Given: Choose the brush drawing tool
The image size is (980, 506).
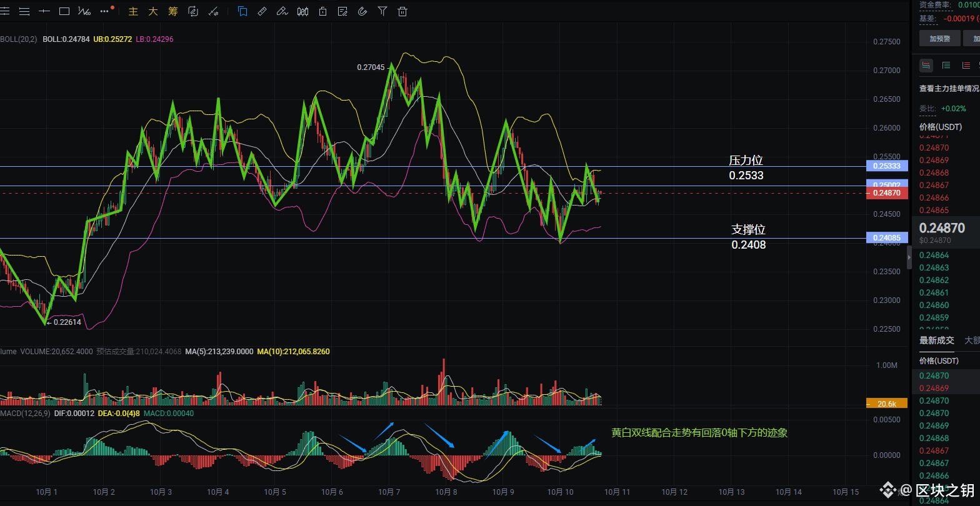Looking at the screenshot, I should click(x=282, y=11).
